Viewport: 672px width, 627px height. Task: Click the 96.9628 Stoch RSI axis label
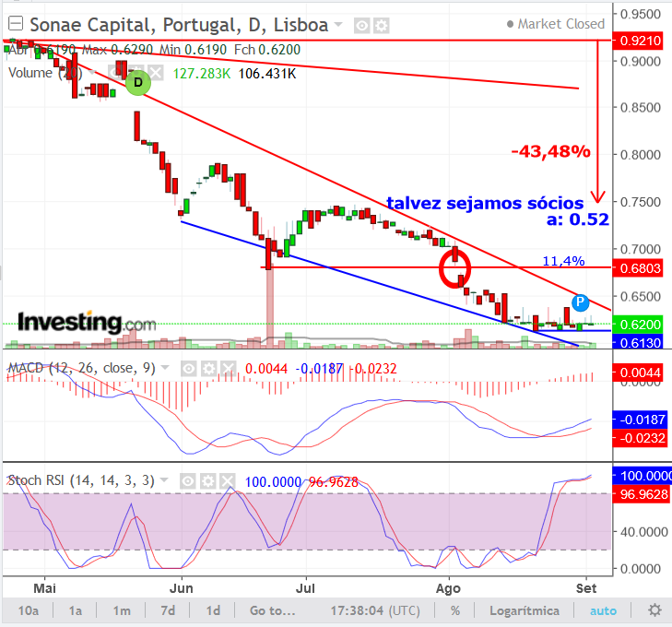point(642,494)
